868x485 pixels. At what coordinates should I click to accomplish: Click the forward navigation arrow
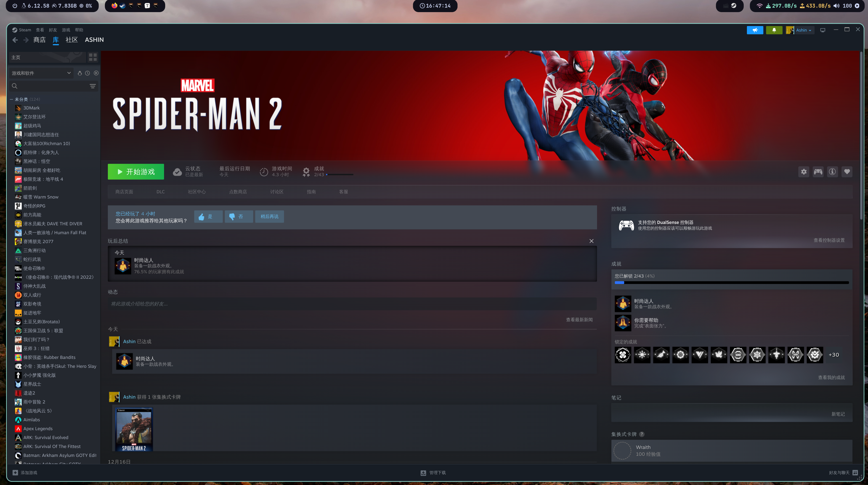click(x=26, y=40)
